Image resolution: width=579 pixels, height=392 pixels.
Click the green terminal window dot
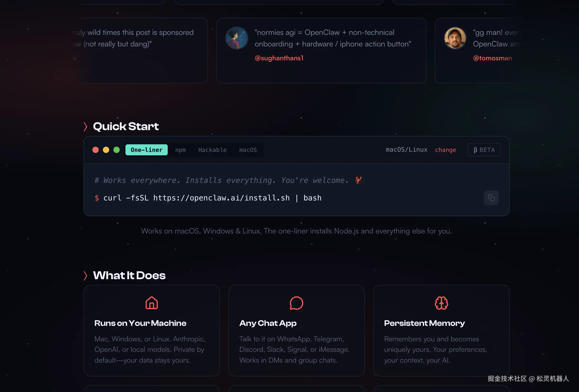tap(117, 150)
